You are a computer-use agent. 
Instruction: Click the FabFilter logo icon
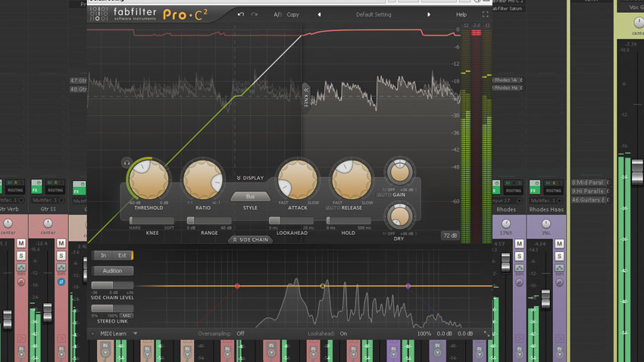[99, 14]
